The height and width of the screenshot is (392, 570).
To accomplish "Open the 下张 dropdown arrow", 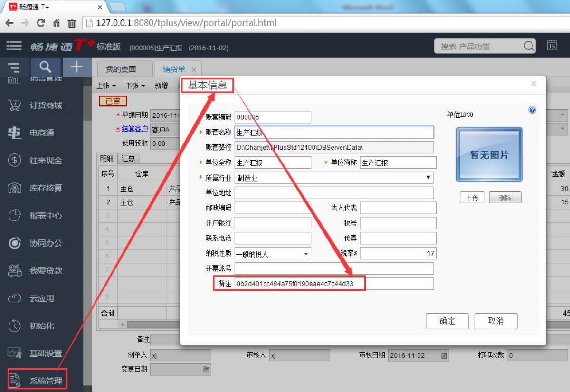I will 143,86.
